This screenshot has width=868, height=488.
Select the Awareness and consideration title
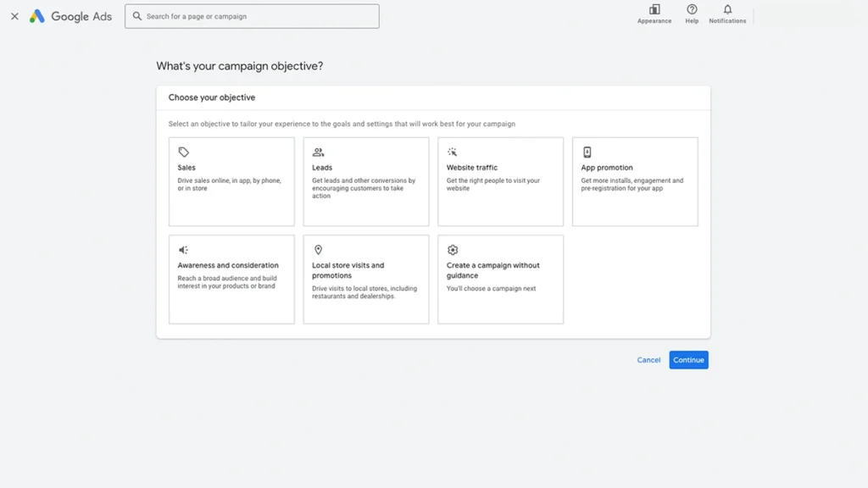(228, 265)
